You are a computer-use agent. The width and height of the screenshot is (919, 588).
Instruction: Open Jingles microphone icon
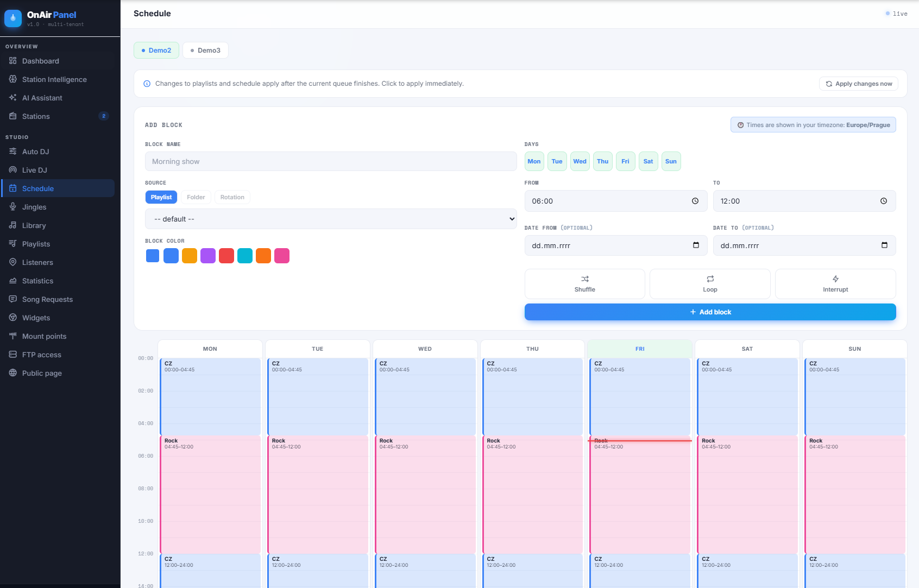pos(13,207)
